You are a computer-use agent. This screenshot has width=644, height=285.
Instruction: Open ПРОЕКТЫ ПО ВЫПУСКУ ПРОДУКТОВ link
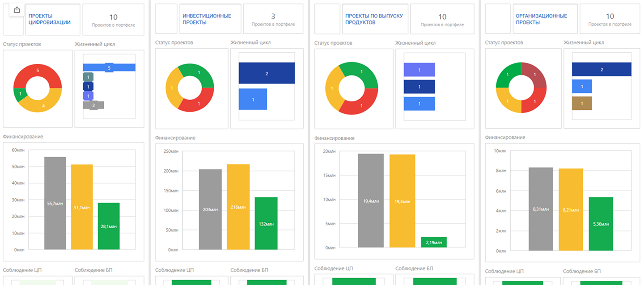click(x=374, y=19)
